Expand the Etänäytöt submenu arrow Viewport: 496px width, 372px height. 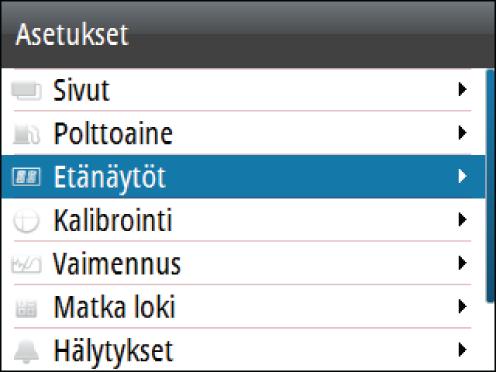(x=462, y=176)
